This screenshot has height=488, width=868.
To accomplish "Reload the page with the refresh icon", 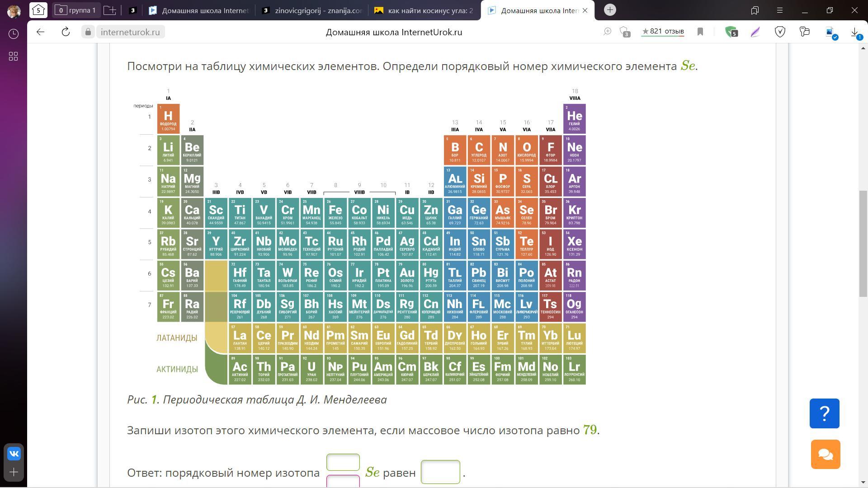I will click(x=66, y=32).
